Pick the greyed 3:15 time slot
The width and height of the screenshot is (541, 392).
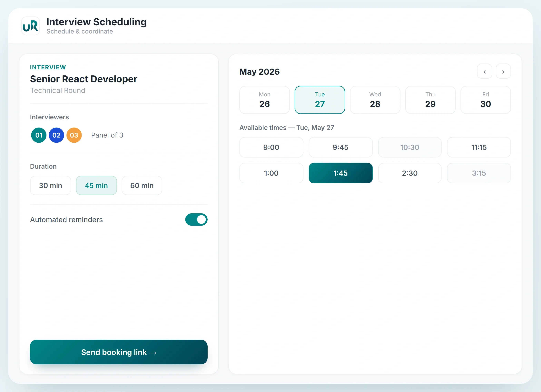pyautogui.click(x=479, y=173)
